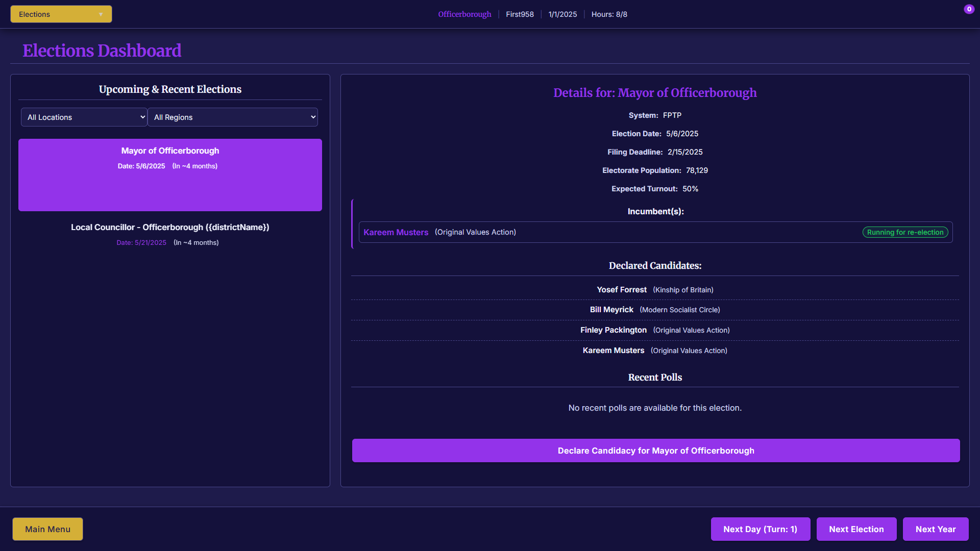Image resolution: width=980 pixels, height=551 pixels.
Task: Select candidate Yosef Forrest row
Action: 655,290
